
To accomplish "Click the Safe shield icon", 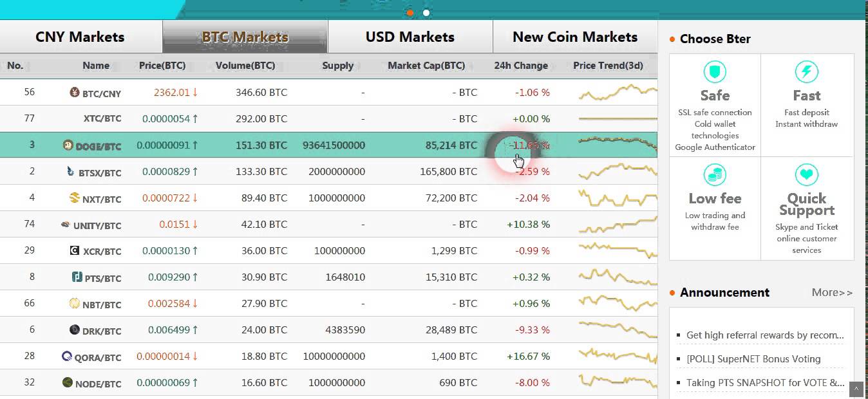I will [x=715, y=72].
